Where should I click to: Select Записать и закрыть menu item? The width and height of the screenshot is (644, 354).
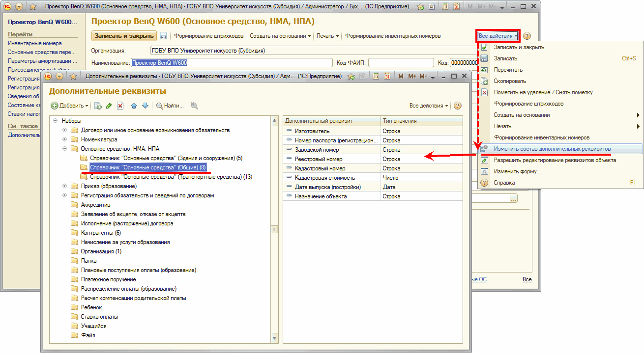point(560,47)
